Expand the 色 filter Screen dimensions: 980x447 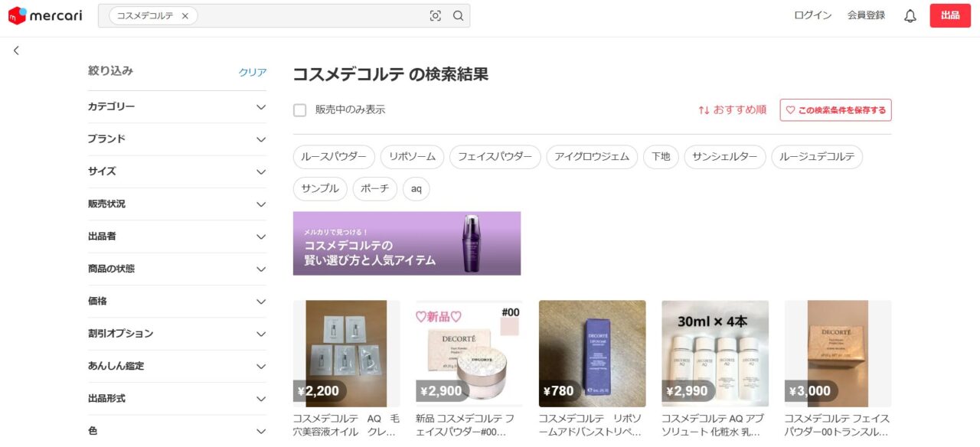[178, 431]
